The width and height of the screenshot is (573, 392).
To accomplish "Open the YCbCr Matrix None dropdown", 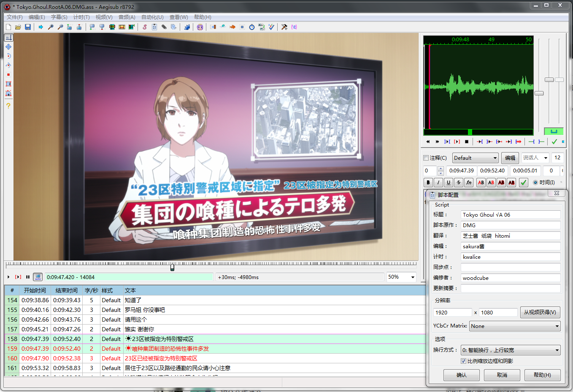I will pyautogui.click(x=515, y=326).
